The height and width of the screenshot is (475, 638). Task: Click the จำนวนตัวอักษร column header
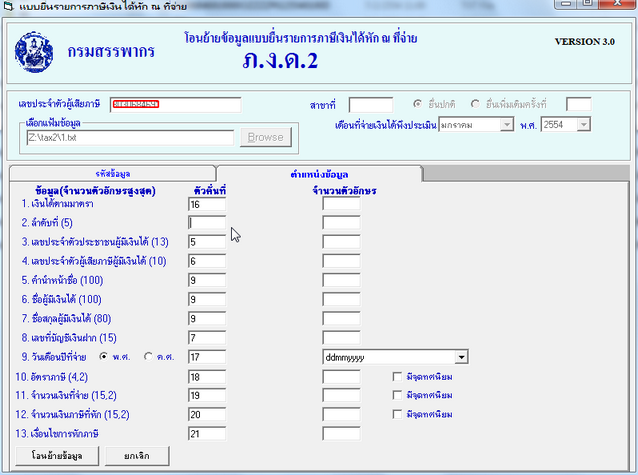(344, 190)
